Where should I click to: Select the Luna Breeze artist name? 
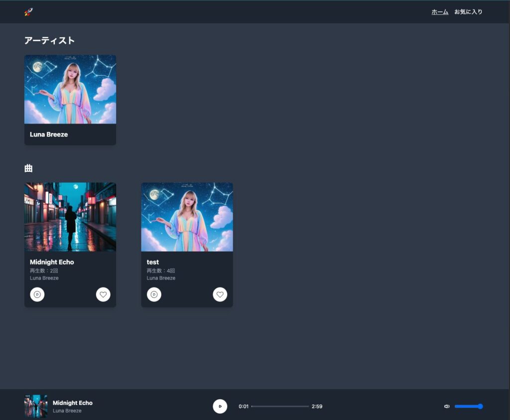click(x=49, y=135)
